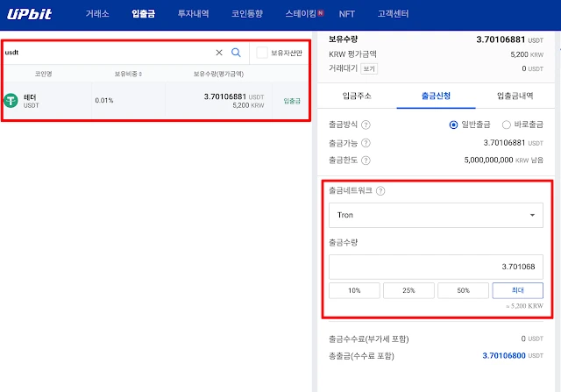Click the 50% amount button

point(463,290)
